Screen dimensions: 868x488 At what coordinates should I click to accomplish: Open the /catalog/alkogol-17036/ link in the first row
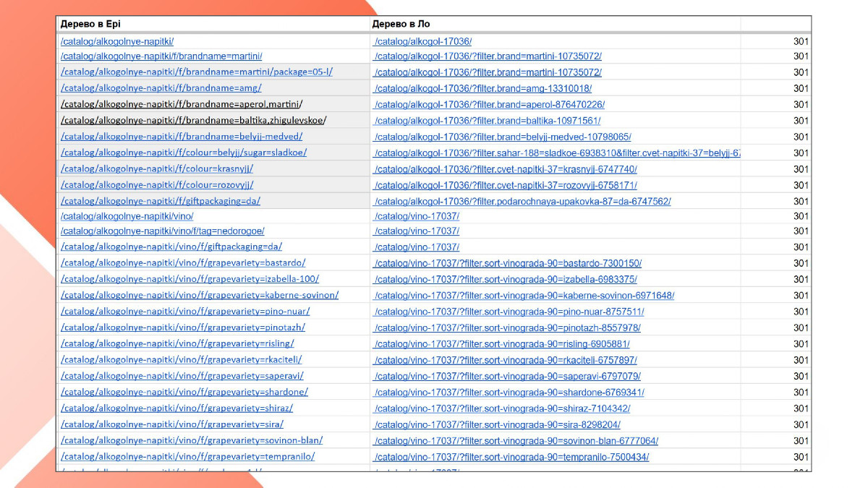422,41
